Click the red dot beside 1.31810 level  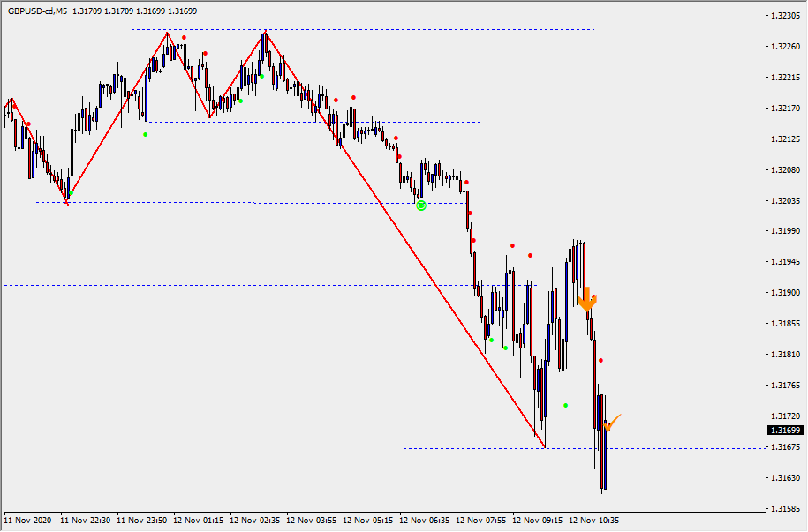(x=600, y=360)
